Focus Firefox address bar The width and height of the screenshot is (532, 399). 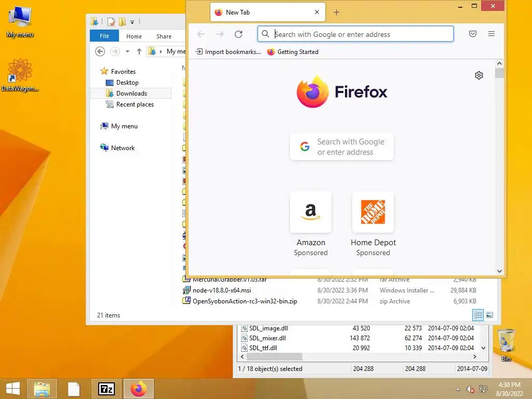coord(355,34)
